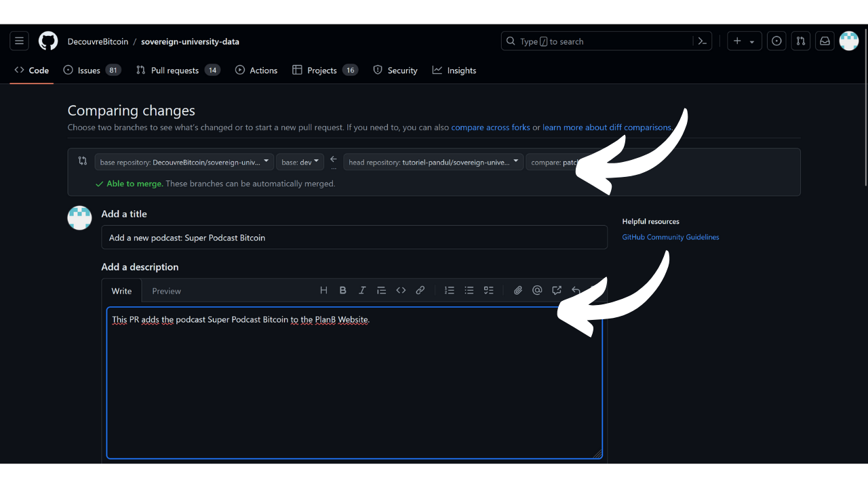Insert a heading with the H icon
Screen dimensions: 868x488
[x=323, y=290]
